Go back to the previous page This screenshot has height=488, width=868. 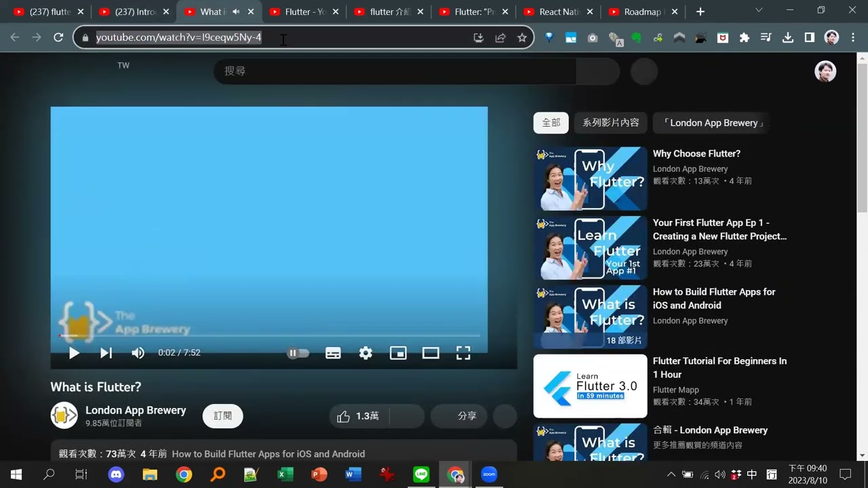click(15, 38)
